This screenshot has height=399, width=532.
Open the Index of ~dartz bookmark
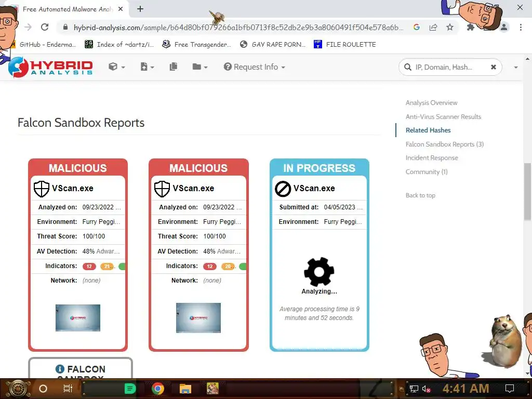click(x=119, y=45)
